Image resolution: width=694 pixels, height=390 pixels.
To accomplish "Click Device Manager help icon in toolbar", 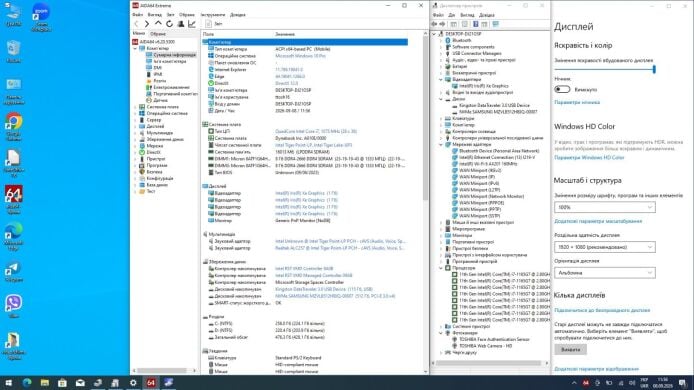I will pyautogui.click(x=475, y=24).
